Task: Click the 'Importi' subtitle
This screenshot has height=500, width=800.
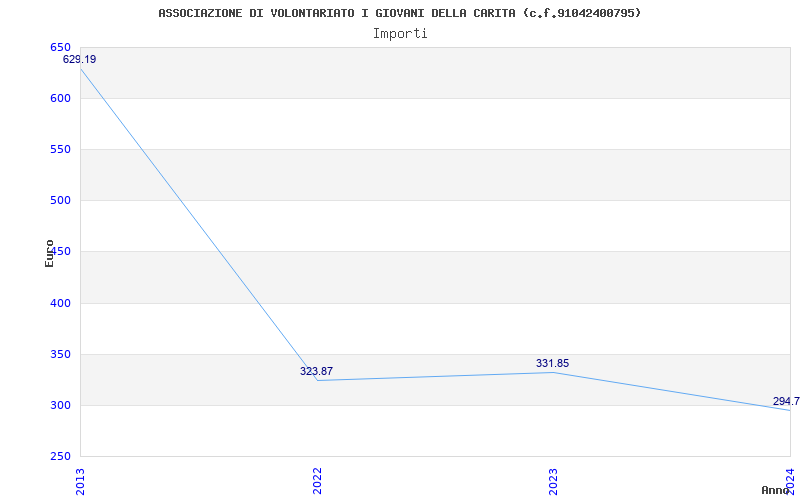Action: click(400, 34)
